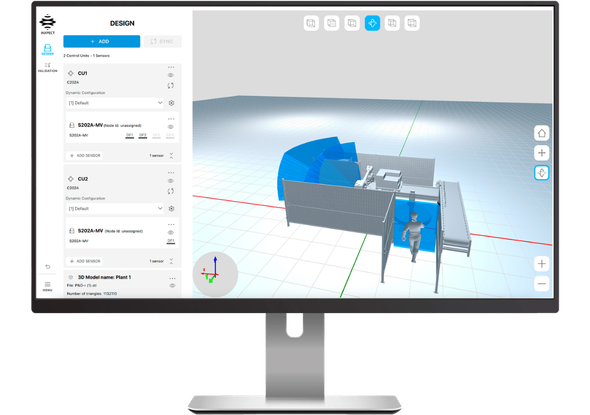590x415 pixels.
Task: Open CU1 dynamic configuration gear settings
Action: click(x=172, y=103)
